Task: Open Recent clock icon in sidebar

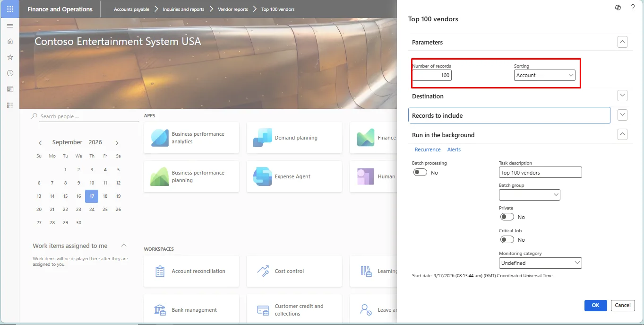Action: click(x=10, y=73)
